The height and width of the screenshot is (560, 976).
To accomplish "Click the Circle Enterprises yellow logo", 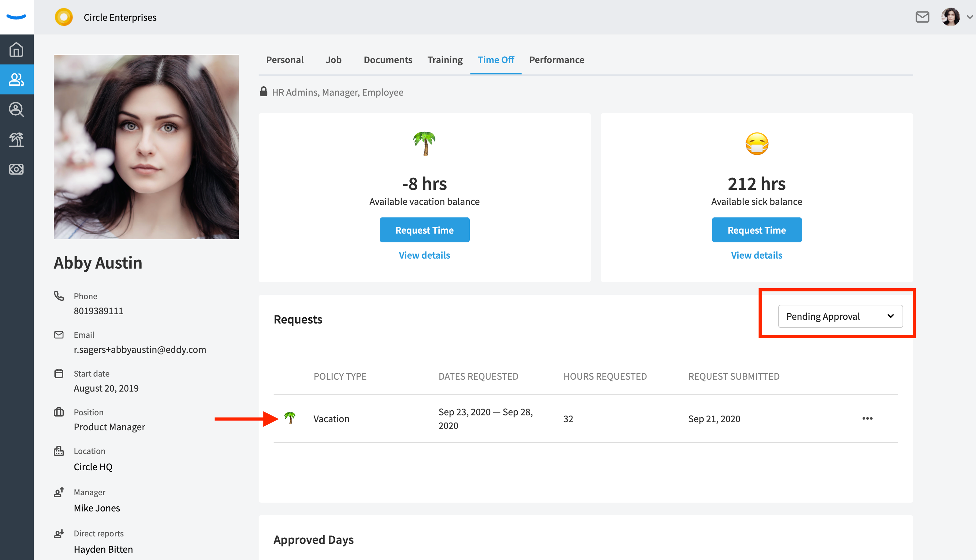I will click(x=64, y=17).
